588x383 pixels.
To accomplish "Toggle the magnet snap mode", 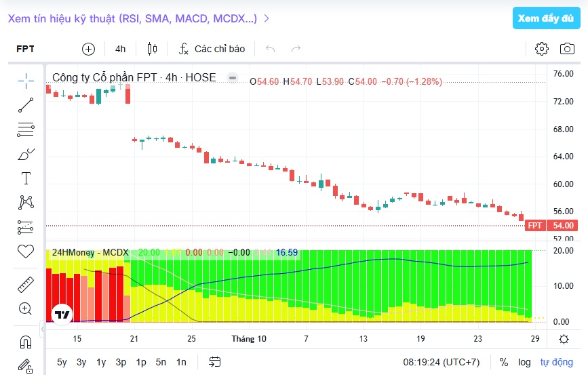I will (x=26, y=342).
